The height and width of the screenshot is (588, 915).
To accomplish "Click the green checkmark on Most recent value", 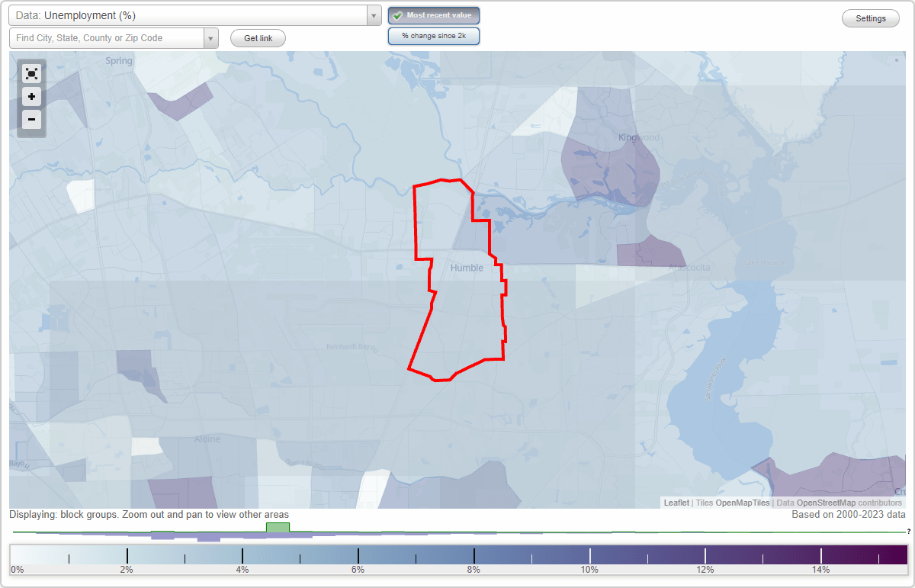I will [x=399, y=14].
